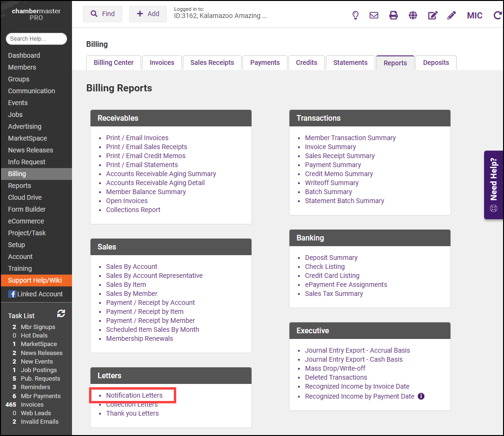Select Members in the left sidebar
Viewport: 504px width, 436px height.
(22, 67)
